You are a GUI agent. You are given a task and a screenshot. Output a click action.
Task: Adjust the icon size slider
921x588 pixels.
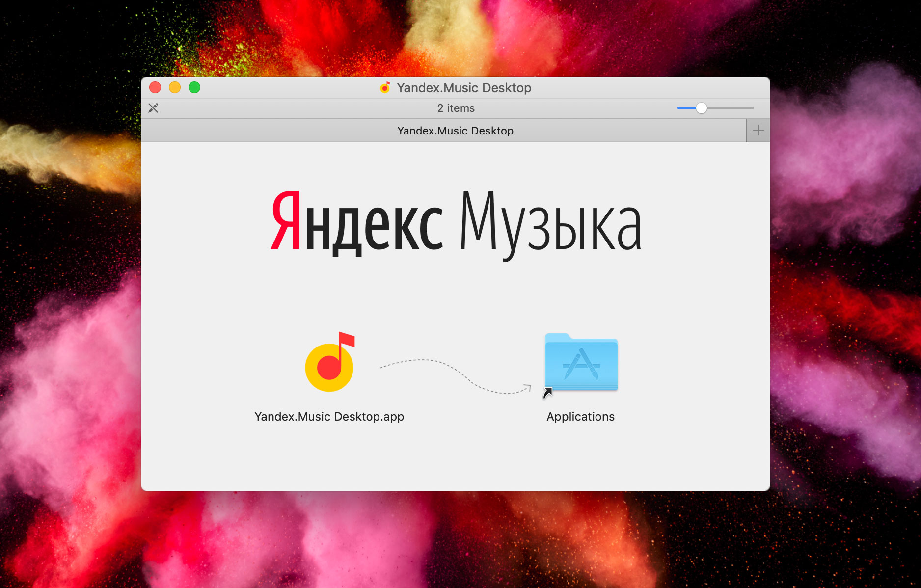click(x=702, y=108)
